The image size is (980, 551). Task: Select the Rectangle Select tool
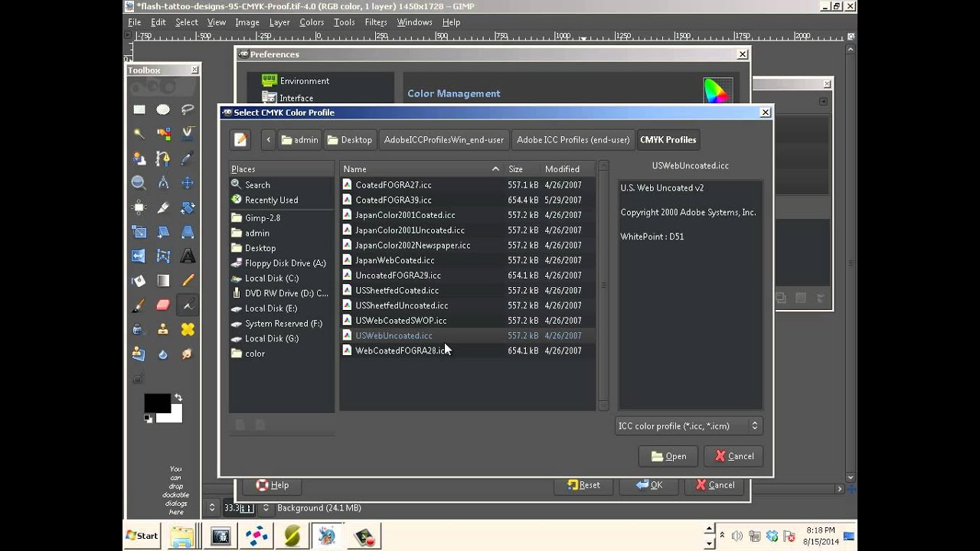(x=139, y=109)
